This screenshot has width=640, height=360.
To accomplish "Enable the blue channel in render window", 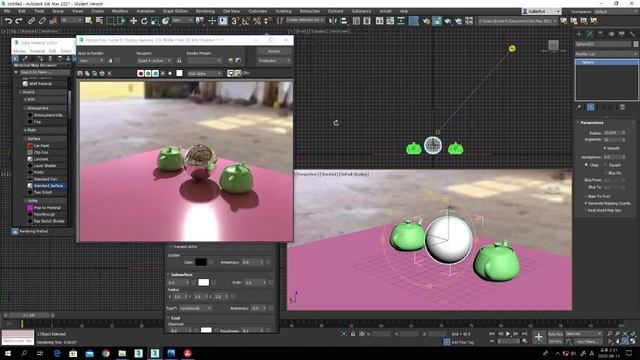I will pos(155,73).
